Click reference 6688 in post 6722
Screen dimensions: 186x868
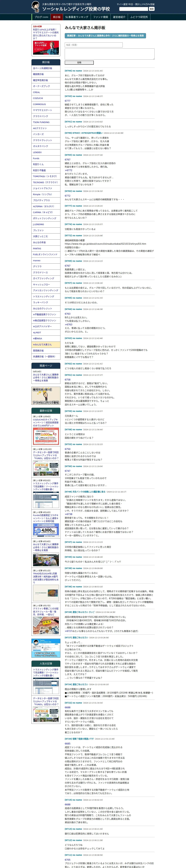pos(68,707)
